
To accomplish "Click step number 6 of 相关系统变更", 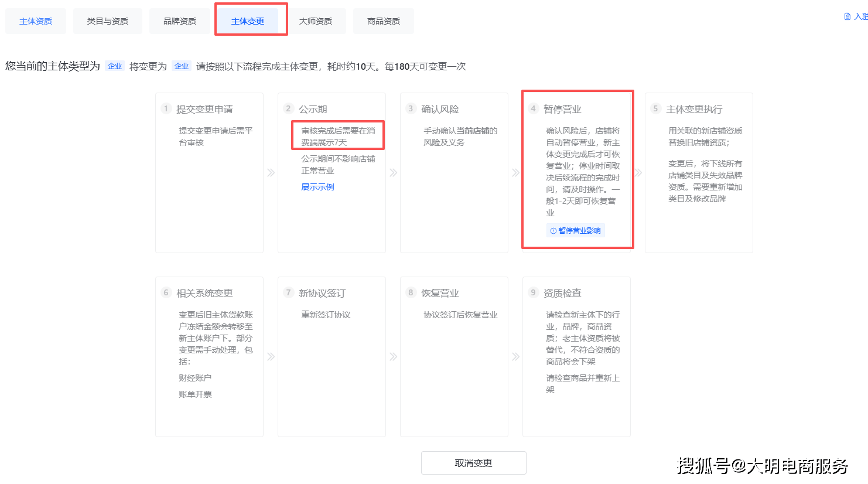I will click(166, 292).
